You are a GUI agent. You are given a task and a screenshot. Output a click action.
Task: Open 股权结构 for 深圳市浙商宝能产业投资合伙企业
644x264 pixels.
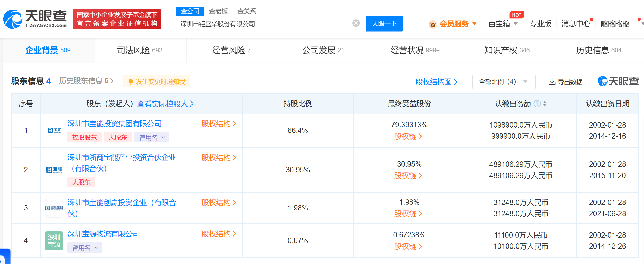click(x=219, y=158)
